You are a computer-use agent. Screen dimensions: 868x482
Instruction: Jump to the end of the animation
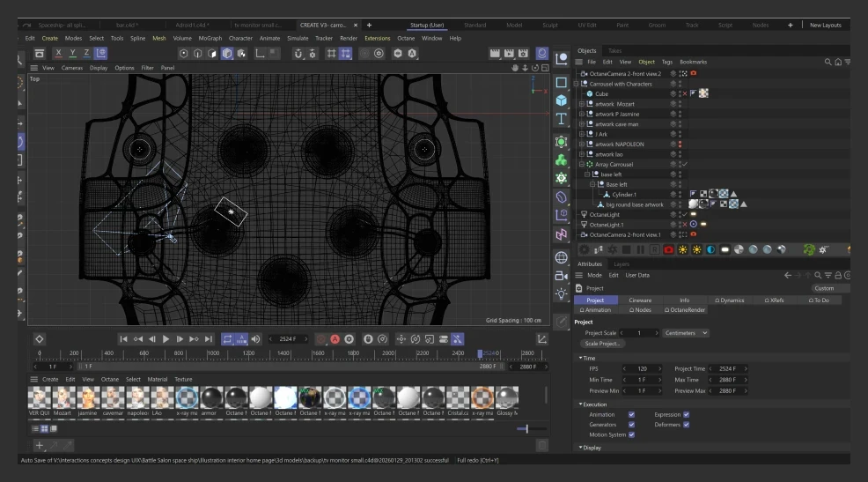pos(209,339)
